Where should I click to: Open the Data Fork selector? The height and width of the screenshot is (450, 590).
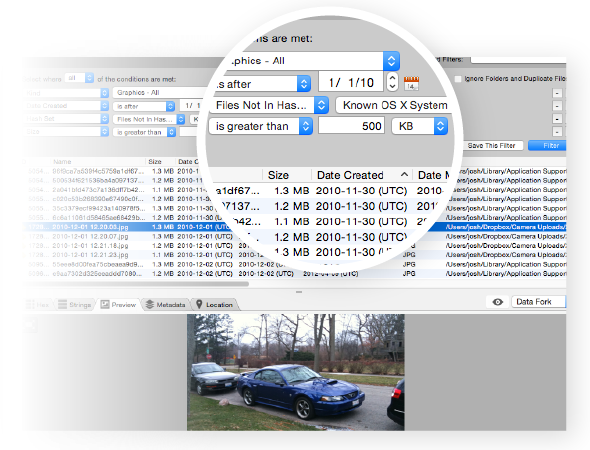pyautogui.click(x=538, y=302)
